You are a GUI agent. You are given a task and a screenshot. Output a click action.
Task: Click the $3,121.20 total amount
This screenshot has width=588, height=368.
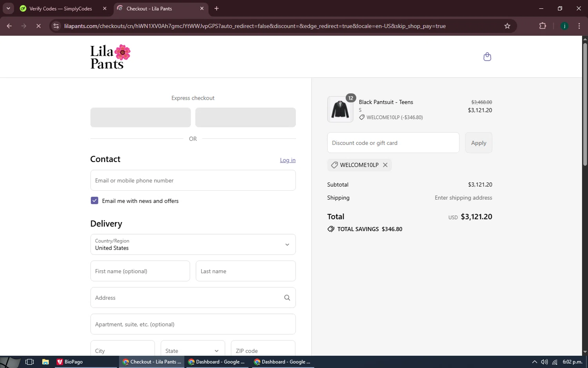point(476,217)
